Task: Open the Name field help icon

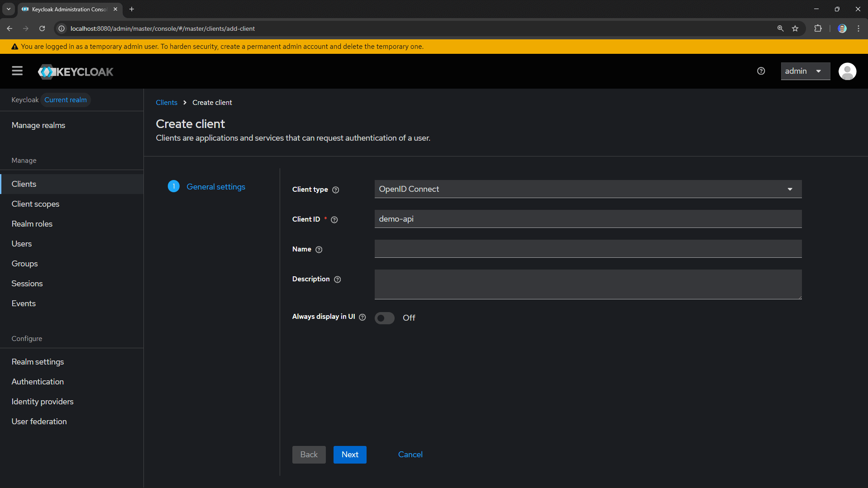Action: [x=319, y=249]
